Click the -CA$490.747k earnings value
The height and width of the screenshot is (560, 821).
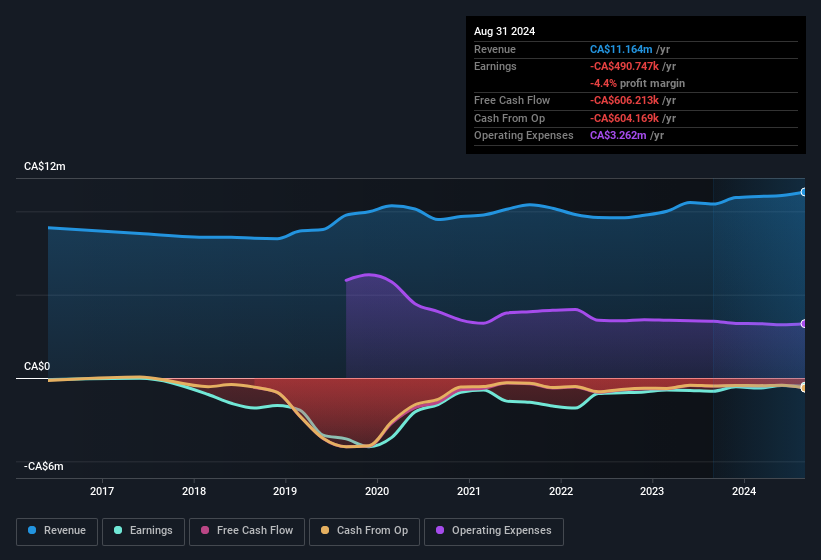(624, 66)
